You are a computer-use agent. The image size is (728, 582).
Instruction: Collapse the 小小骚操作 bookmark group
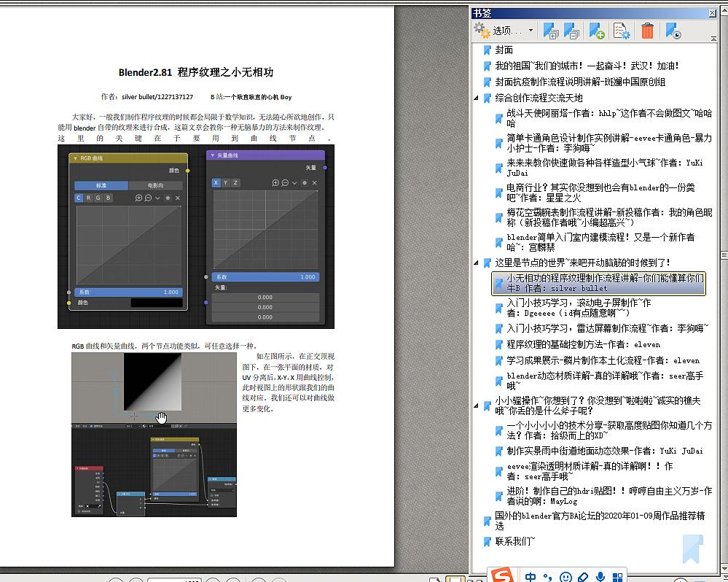477,406
